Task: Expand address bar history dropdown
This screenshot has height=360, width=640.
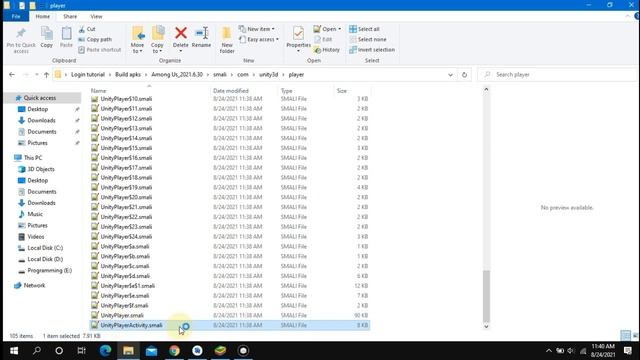Action: tap(450, 75)
